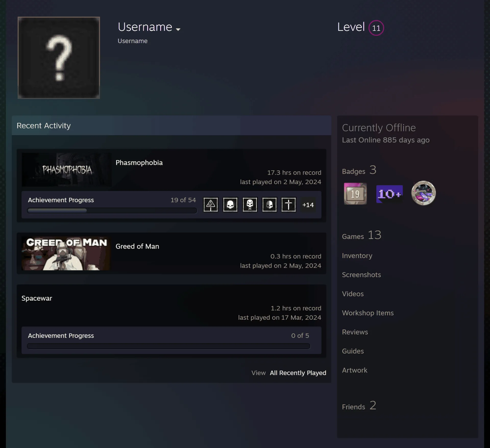Click the second skull achievement icon
The height and width of the screenshot is (448, 490).
click(230, 205)
